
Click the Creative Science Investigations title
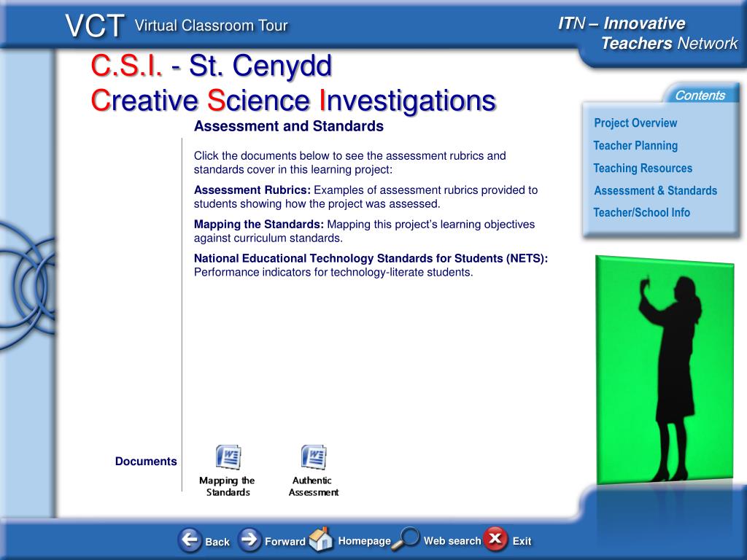[x=293, y=101]
